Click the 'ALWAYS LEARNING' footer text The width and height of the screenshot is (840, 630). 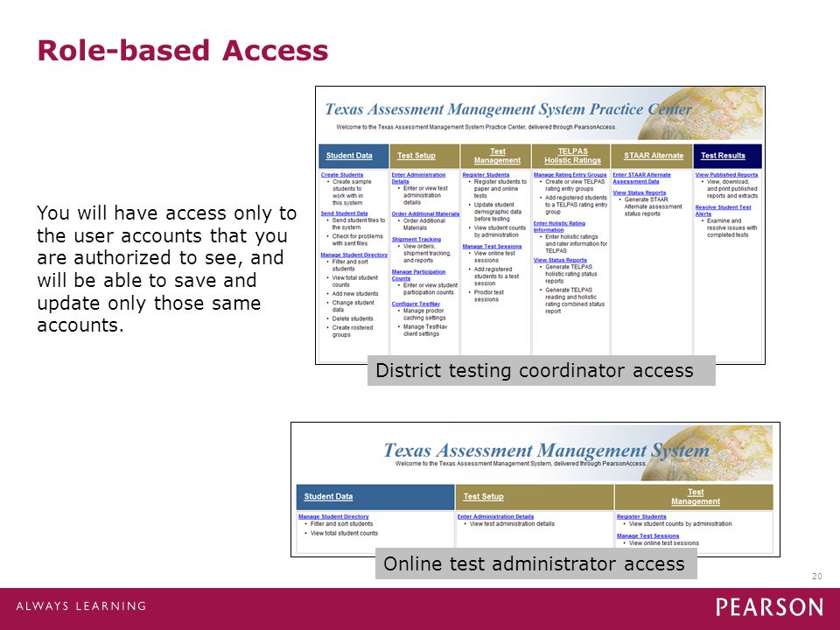coord(81,605)
